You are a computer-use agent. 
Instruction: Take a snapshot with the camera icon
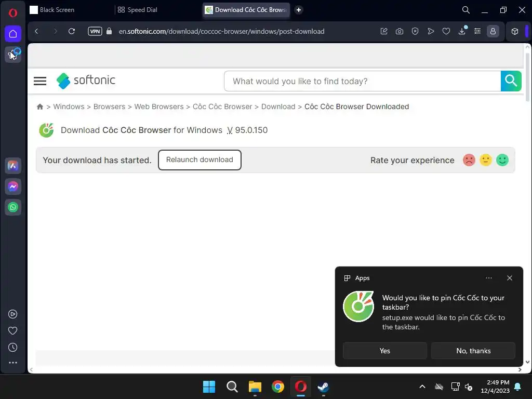pos(400,31)
